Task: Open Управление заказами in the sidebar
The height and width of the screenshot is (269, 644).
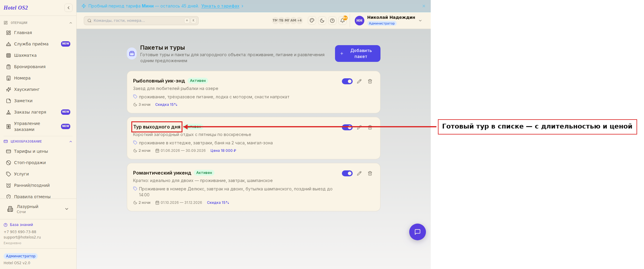Action: click(x=38, y=126)
